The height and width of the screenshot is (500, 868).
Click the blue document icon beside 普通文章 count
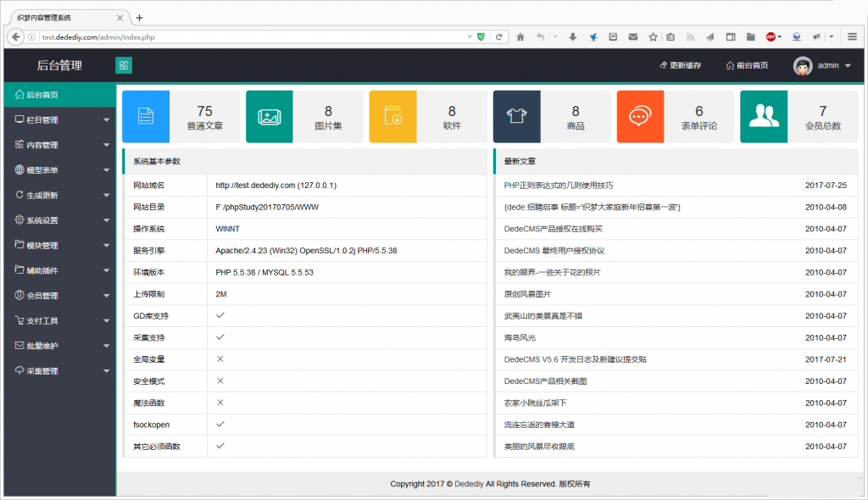tap(146, 116)
